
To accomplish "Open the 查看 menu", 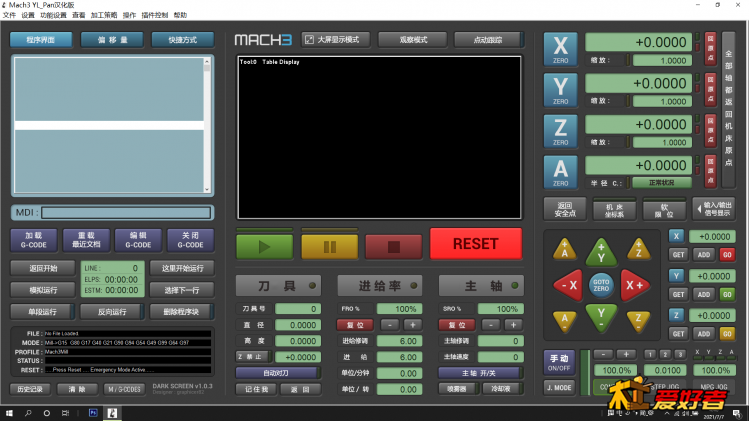I will tap(78, 15).
